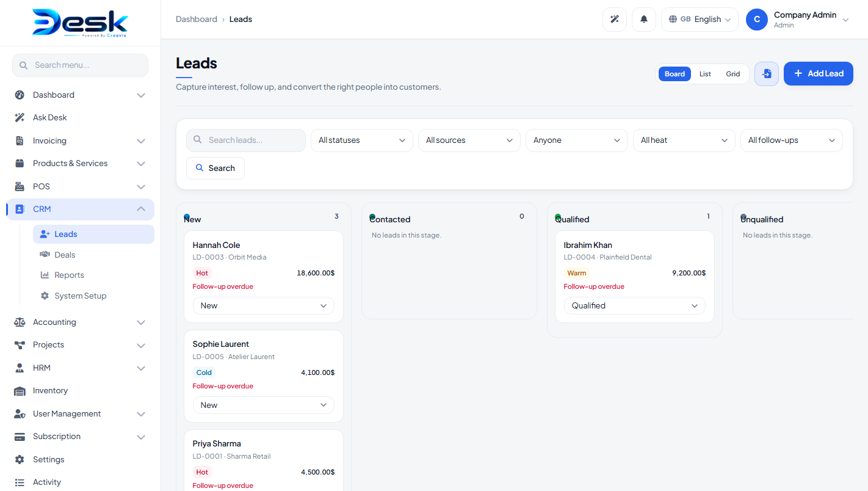The image size is (868, 491).
Task: Expand the Invoicing menu chevron
Action: [x=141, y=141]
